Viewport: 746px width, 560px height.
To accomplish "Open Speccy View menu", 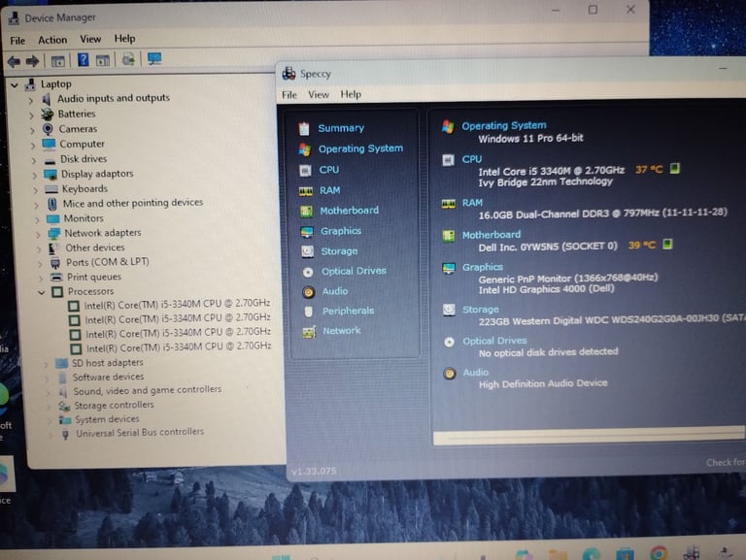I will (x=319, y=95).
